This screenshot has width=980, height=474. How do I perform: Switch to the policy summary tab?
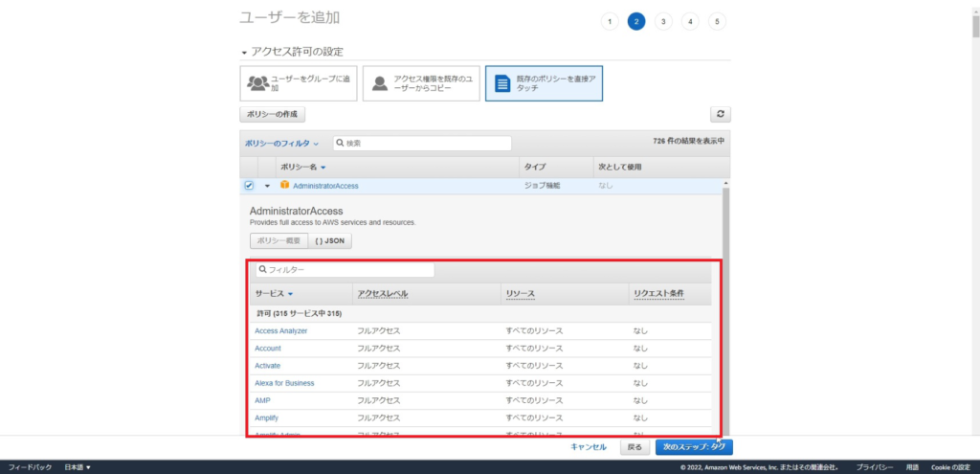tap(278, 241)
